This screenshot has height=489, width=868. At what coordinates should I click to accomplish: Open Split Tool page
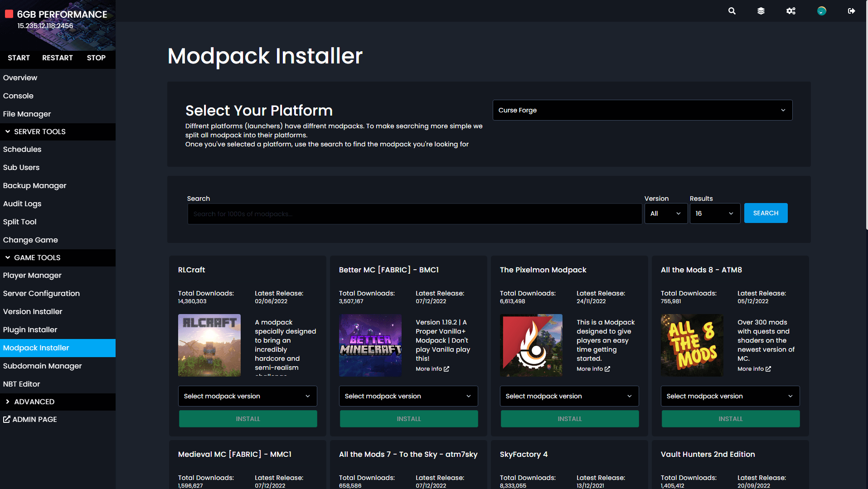click(x=58, y=222)
